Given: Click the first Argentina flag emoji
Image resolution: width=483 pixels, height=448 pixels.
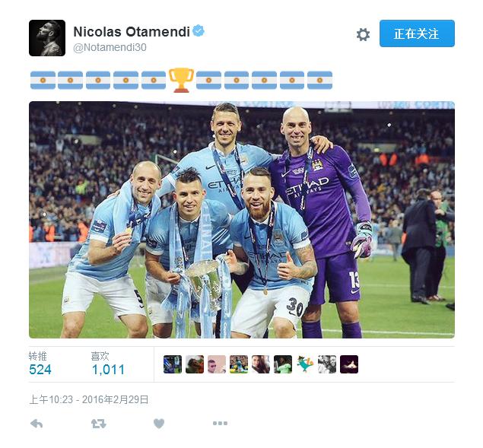Looking at the screenshot, I should point(43,80).
